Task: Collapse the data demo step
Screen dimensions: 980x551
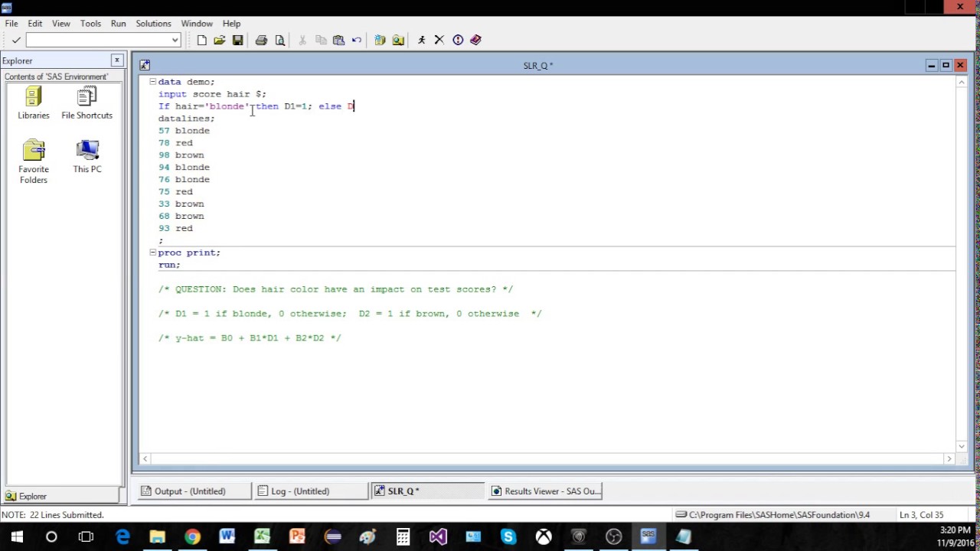Action: pyautogui.click(x=152, y=81)
